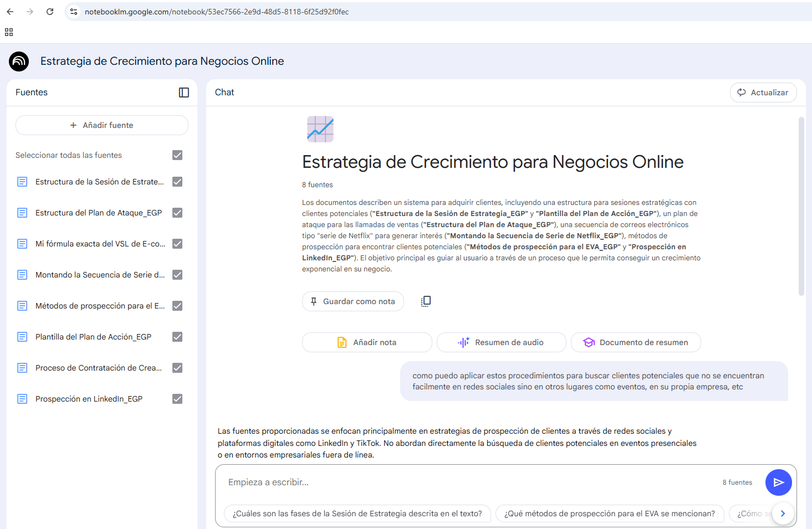Viewport: 812px width, 529px height.
Task: Reload the page with the browser refresh icon
Action: pyautogui.click(x=50, y=12)
